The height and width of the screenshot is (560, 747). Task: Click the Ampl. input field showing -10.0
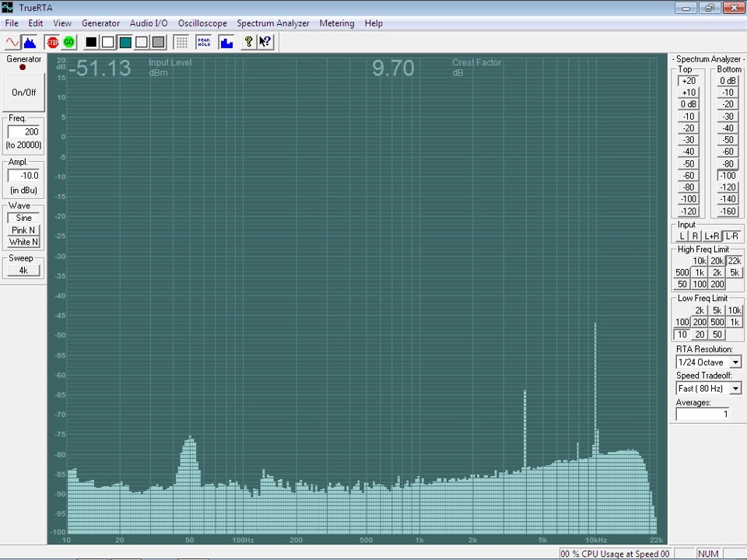24,176
